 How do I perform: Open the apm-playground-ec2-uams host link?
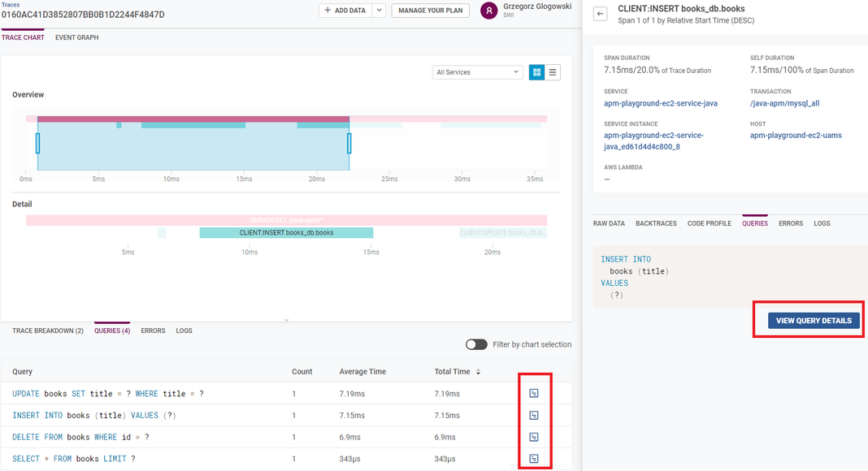[796, 136]
